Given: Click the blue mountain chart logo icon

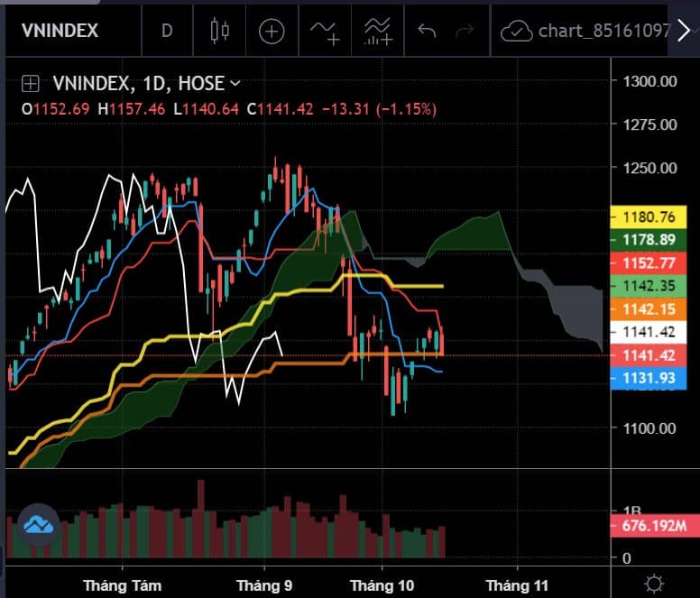Looking at the screenshot, I should (39, 525).
